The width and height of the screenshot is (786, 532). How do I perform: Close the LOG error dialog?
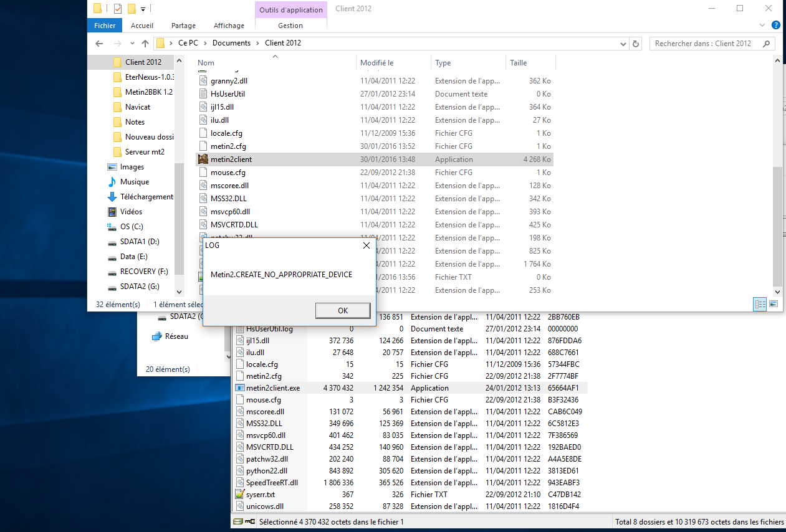pyautogui.click(x=367, y=245)
